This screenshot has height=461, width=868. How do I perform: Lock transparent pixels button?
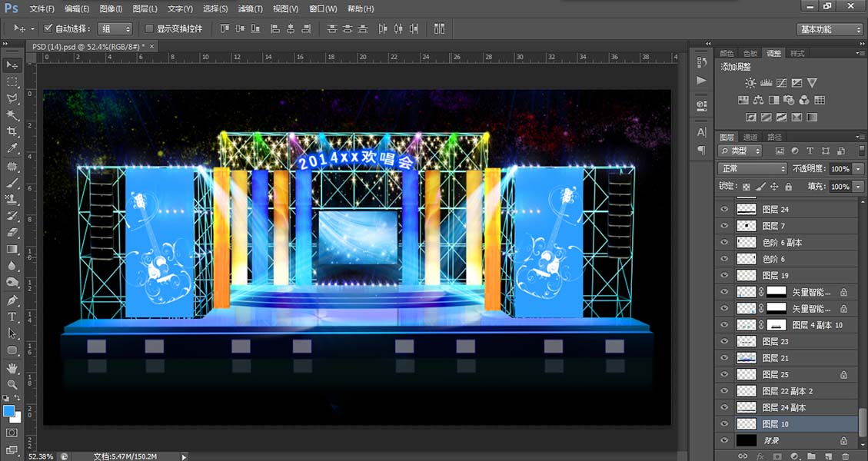pyautogui.click(x=747, y=187)
